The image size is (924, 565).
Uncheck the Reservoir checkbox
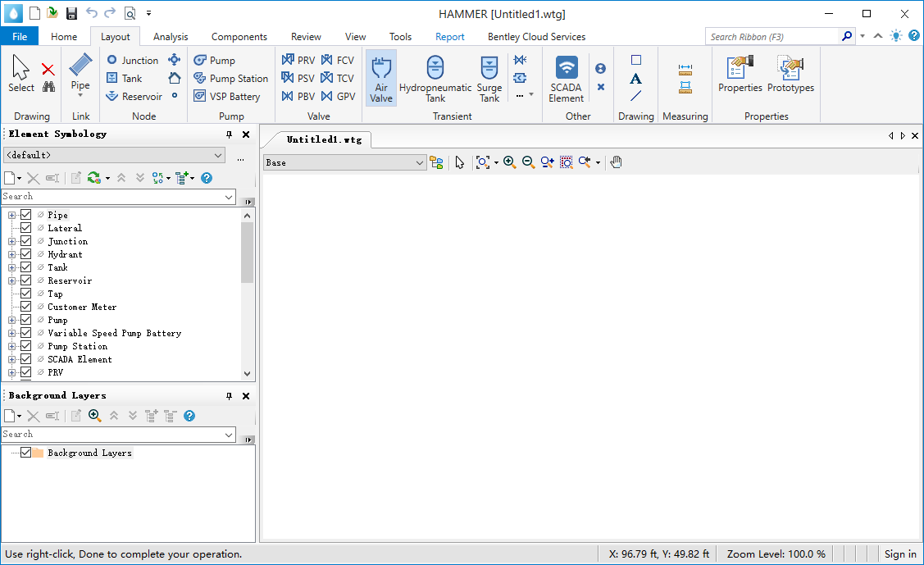click(x=26, y=280)
